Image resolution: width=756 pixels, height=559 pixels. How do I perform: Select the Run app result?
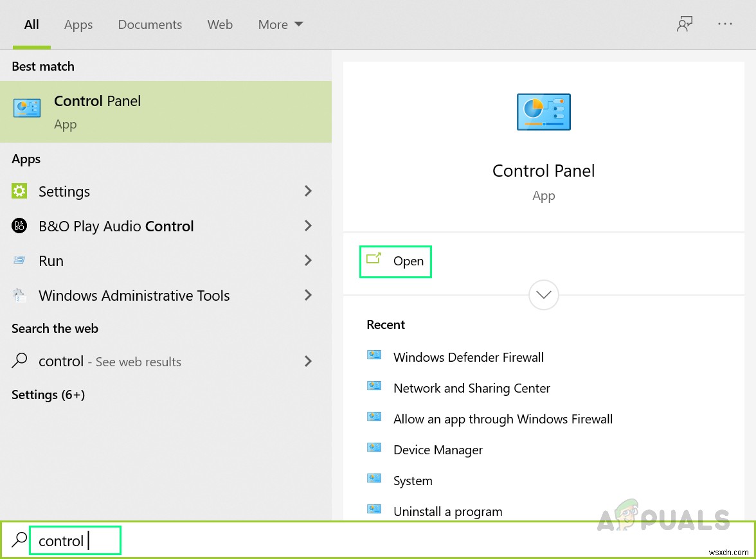tap(166, 261)
